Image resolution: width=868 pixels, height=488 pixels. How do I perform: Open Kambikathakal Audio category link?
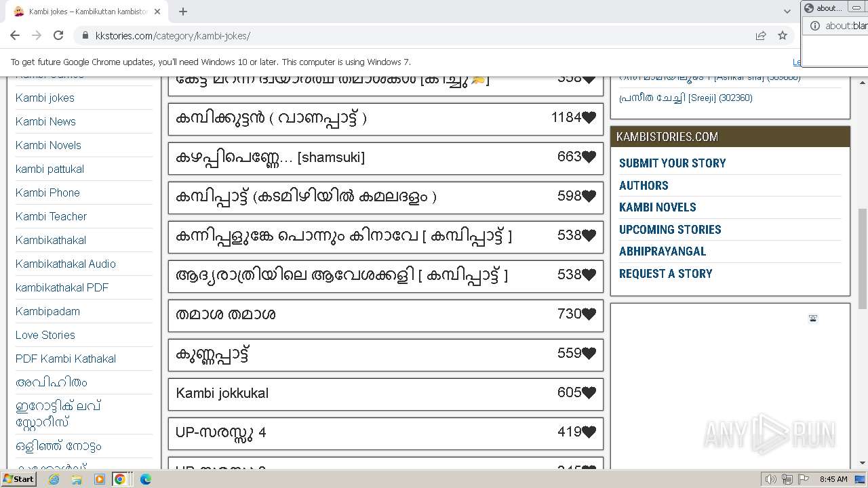tap(66, 264)
